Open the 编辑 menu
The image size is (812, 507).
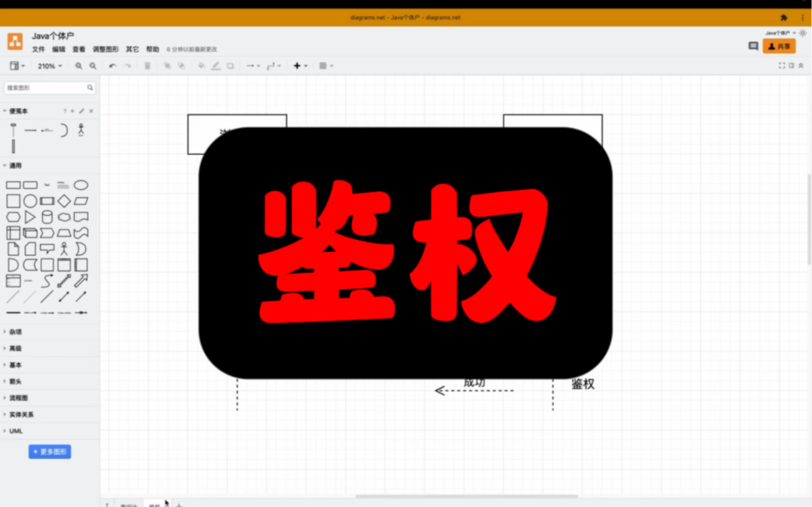coord(59,49)
